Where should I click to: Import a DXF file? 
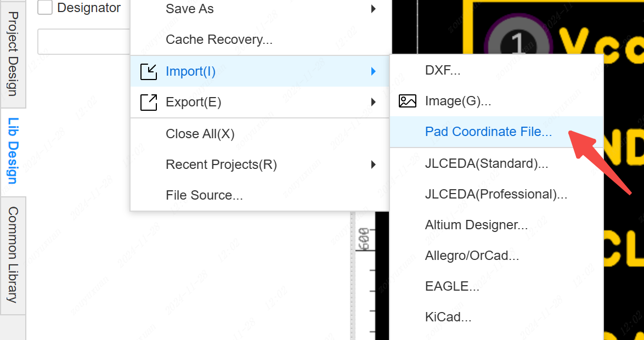[442, 70]
